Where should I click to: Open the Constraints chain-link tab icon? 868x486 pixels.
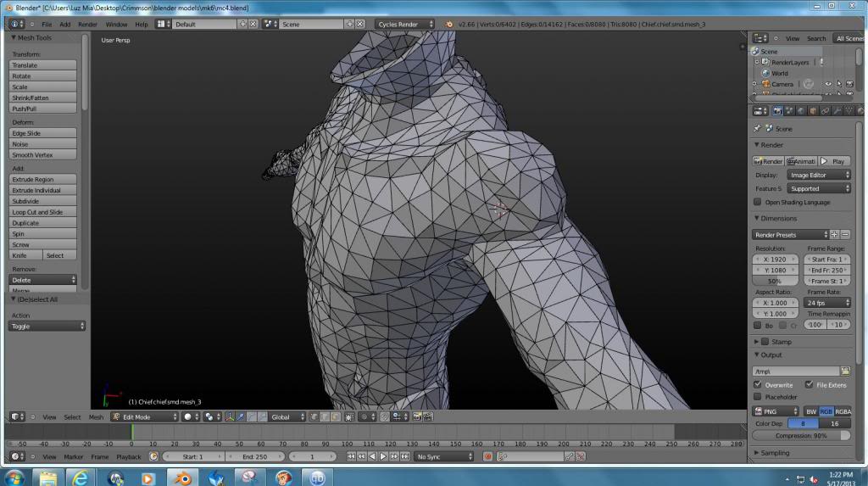point(825,111)
